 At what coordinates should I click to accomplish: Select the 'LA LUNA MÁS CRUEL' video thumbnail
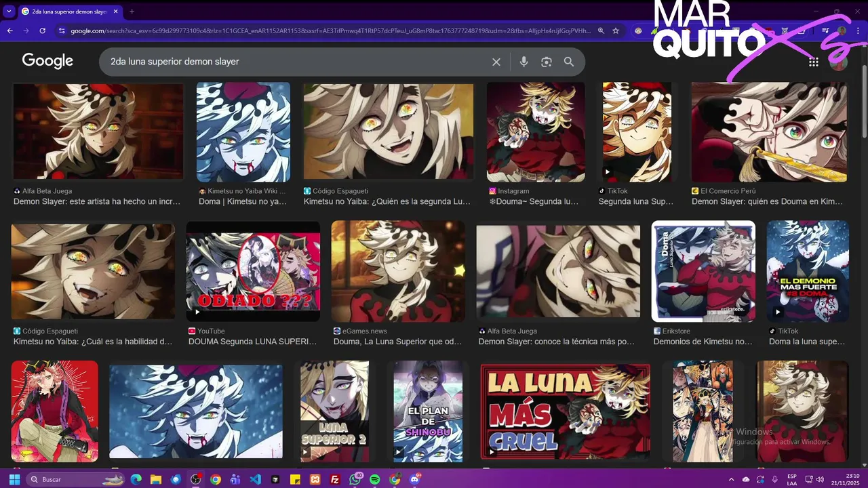[x=565, y=411]
